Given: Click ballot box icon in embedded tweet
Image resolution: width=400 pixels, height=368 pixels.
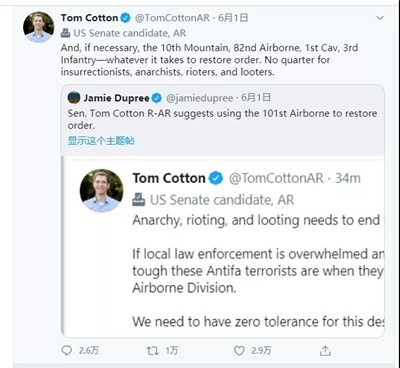Looking at the screenshot, I should click(x=139, y=200).
